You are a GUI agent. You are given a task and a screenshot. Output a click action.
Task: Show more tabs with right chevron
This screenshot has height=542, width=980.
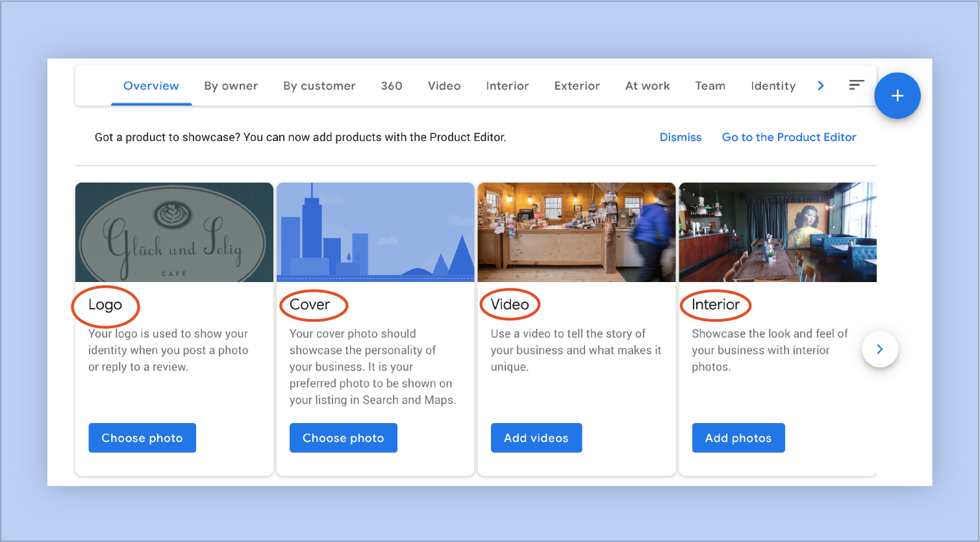[821, 86]
